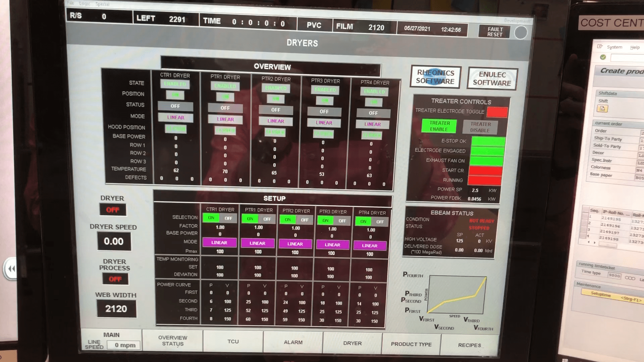Click PTR3 DRYER LINEAR mode in Overview
644x362 pixels.
(324, 123)
